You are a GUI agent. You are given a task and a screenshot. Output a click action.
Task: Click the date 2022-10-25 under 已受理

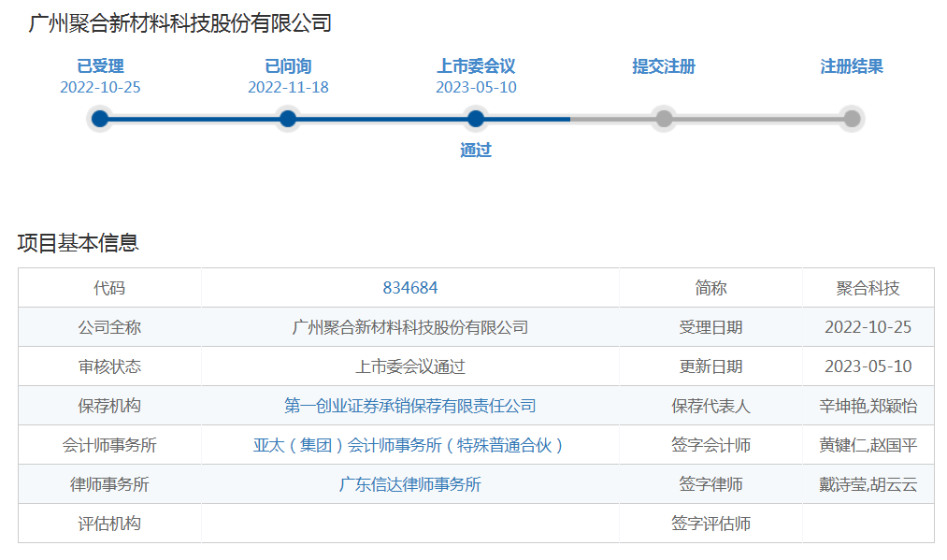(x=100, y=87)
